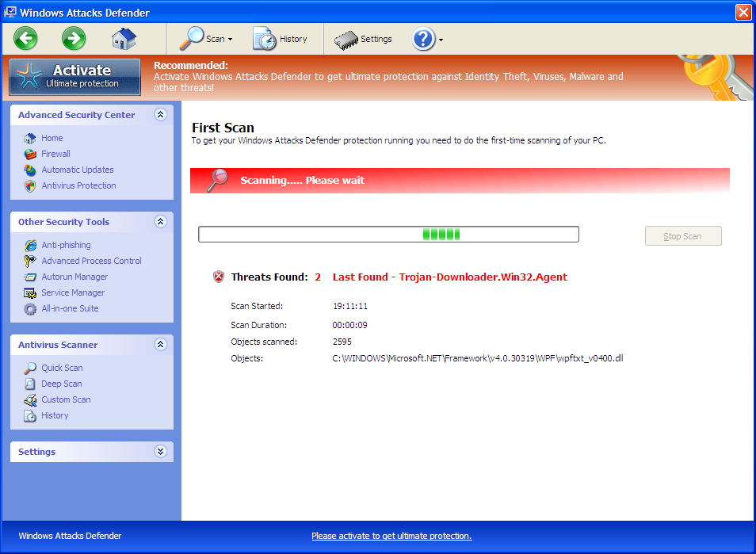
Task: Click the Objects scanned value 2595
Action: pos(342,342)
